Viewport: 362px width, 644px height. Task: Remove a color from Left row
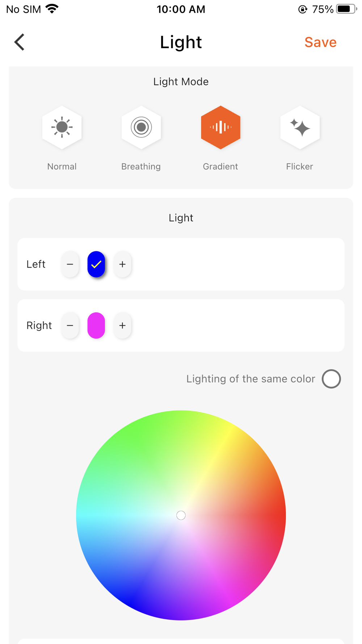click(70, 264)
